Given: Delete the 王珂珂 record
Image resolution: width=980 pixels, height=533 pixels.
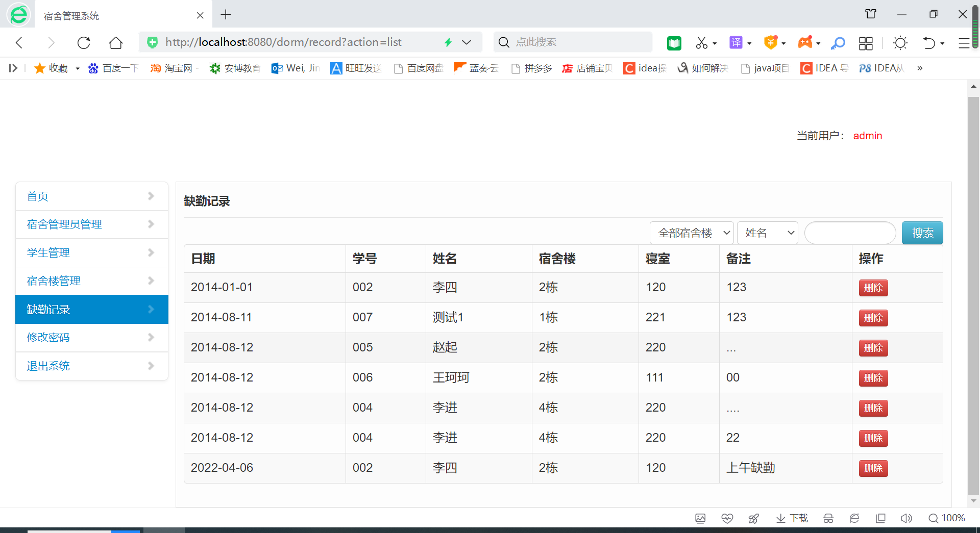Looking at the screenshot, I should coord(873,378).
